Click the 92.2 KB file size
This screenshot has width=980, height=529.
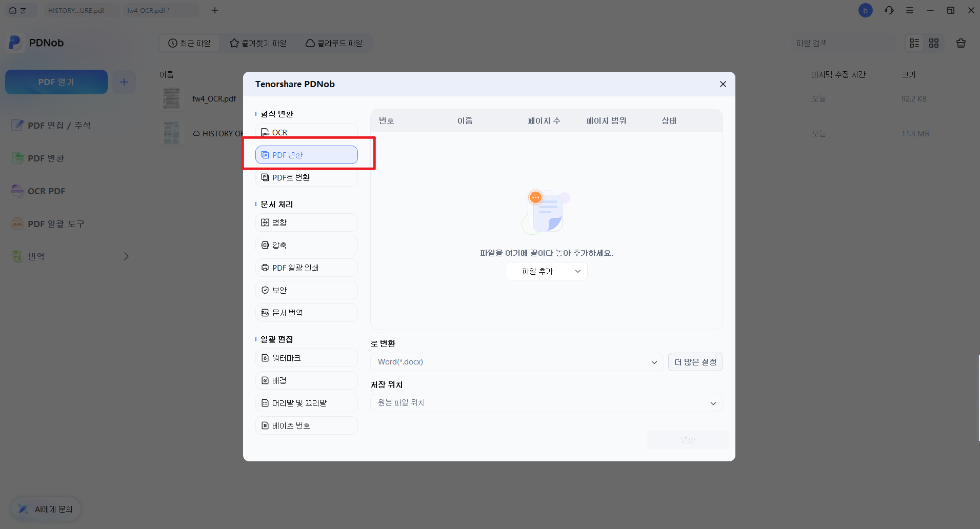coord(914,98)
